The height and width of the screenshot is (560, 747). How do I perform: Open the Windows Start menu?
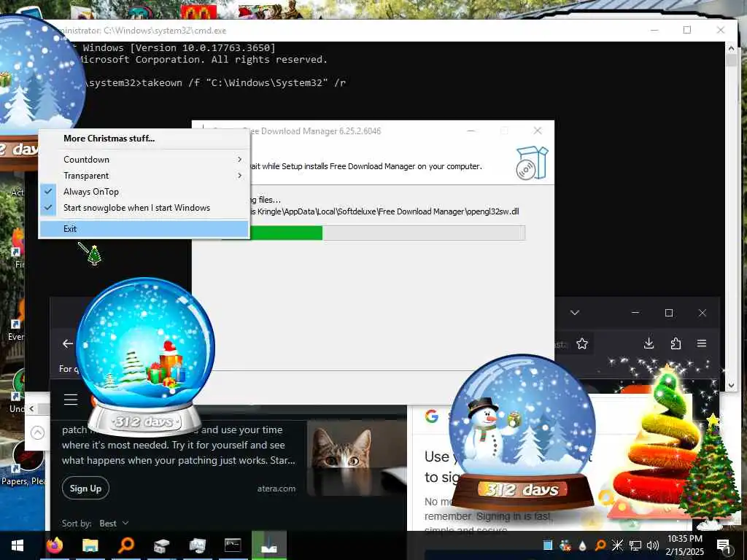(x=18, y=545)
